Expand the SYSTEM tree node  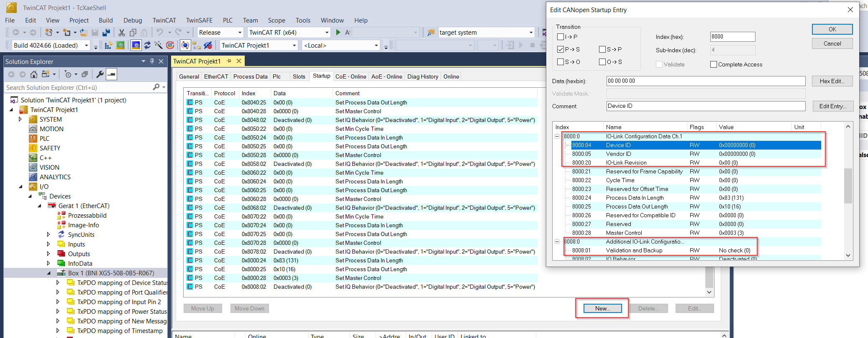(20, 119)
